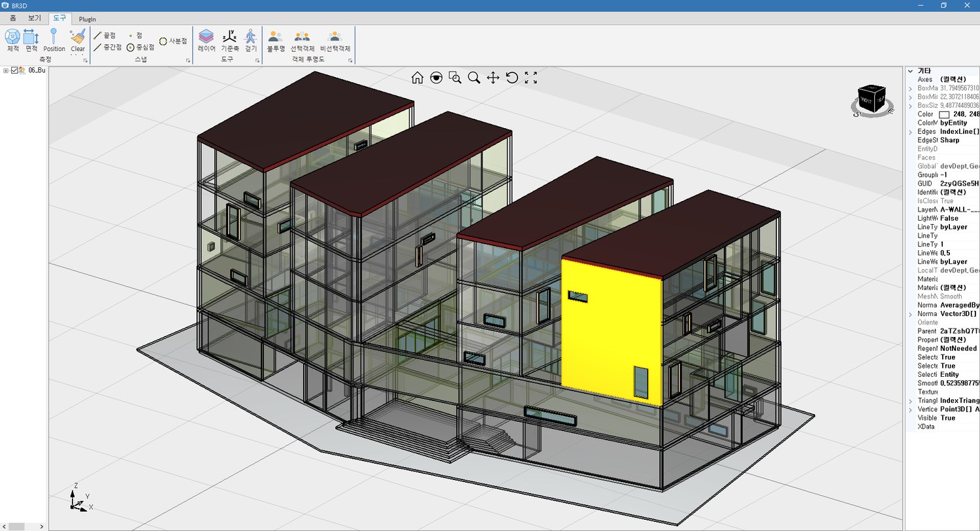
Task: Toggle the 사분점 quadrant snap
Action: pyautogui.click(x=173, y=41)
